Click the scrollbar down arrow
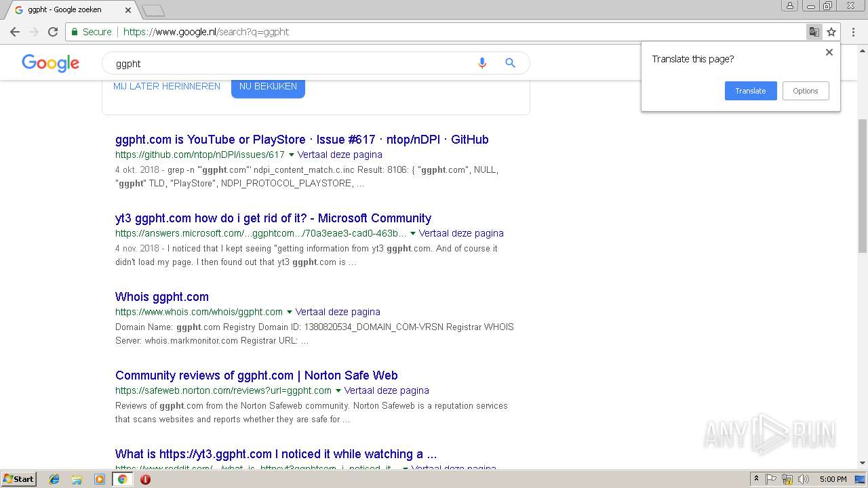 click(862, 463)
